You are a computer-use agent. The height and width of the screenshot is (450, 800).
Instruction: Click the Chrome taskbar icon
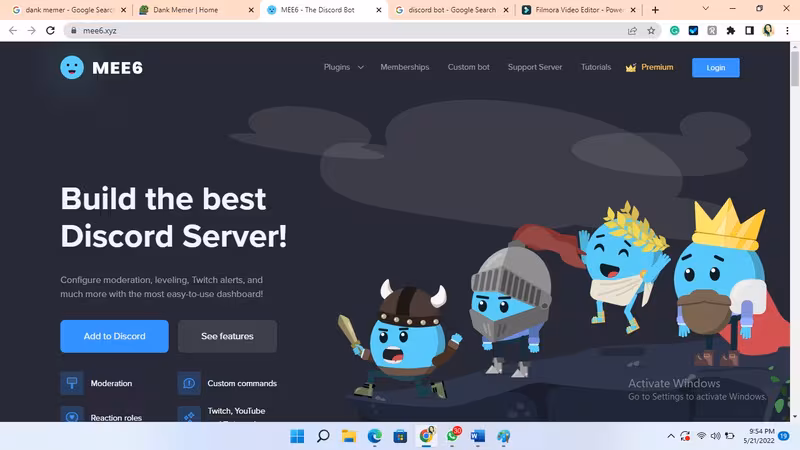pos(427,436)
